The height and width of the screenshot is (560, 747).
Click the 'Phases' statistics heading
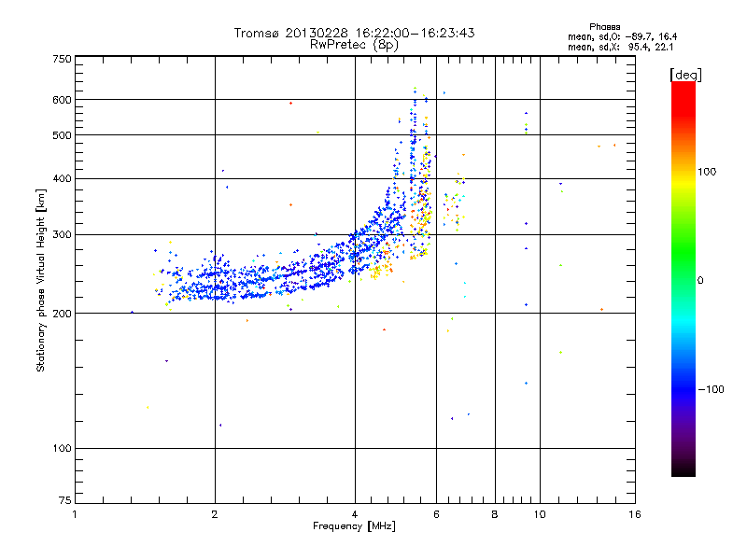click(x=604, y=27)
